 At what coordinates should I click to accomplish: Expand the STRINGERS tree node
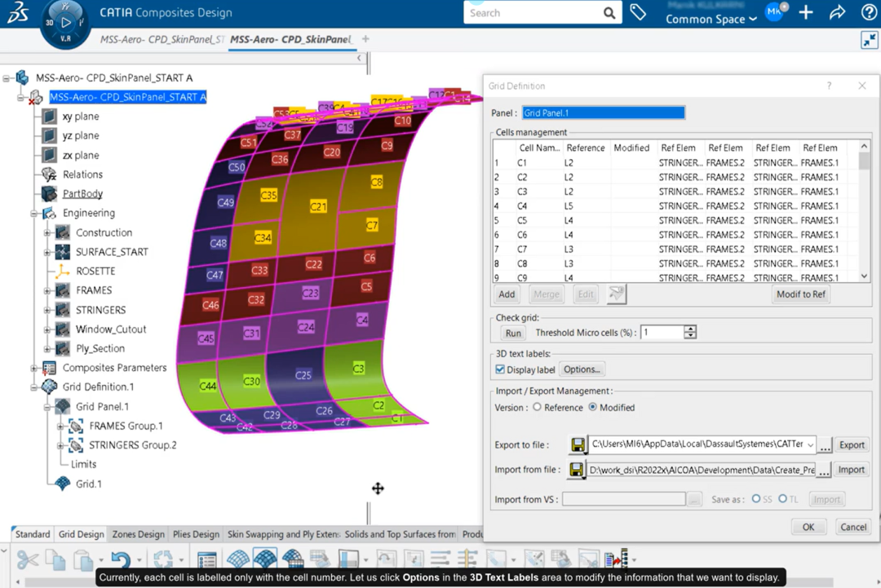coord(47,310)
